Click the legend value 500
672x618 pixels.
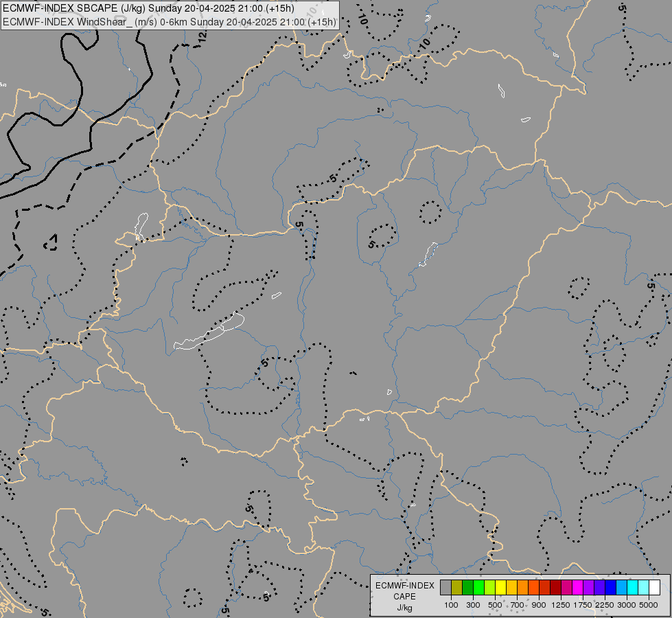tap(495, 605)
